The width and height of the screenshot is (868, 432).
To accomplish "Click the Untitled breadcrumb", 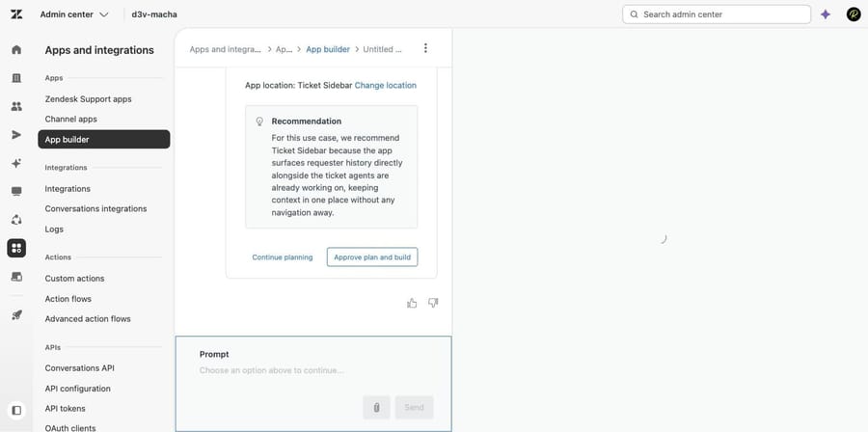I will pyautogui.click(x=383, y=49).
